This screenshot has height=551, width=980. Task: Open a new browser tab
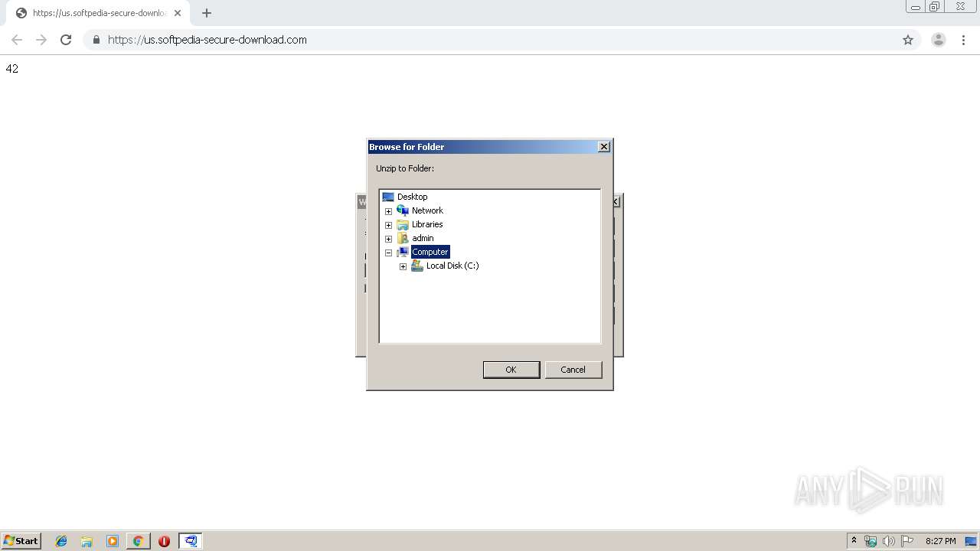207,13
